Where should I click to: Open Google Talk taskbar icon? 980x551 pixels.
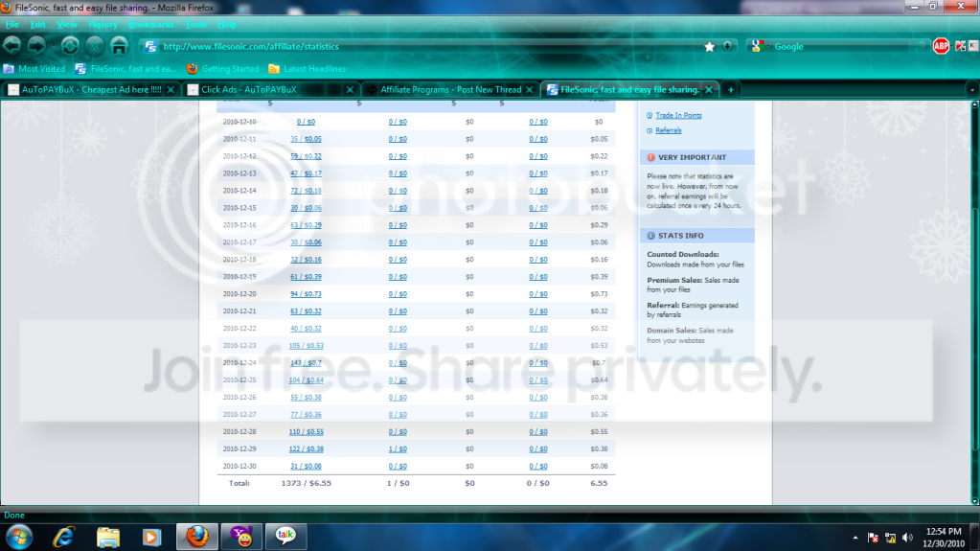[285, 536]
